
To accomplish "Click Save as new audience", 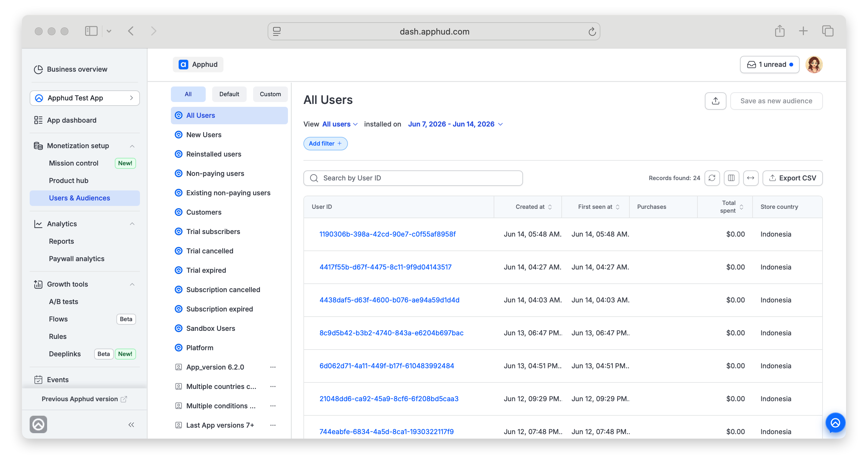I will pos(776,101).
